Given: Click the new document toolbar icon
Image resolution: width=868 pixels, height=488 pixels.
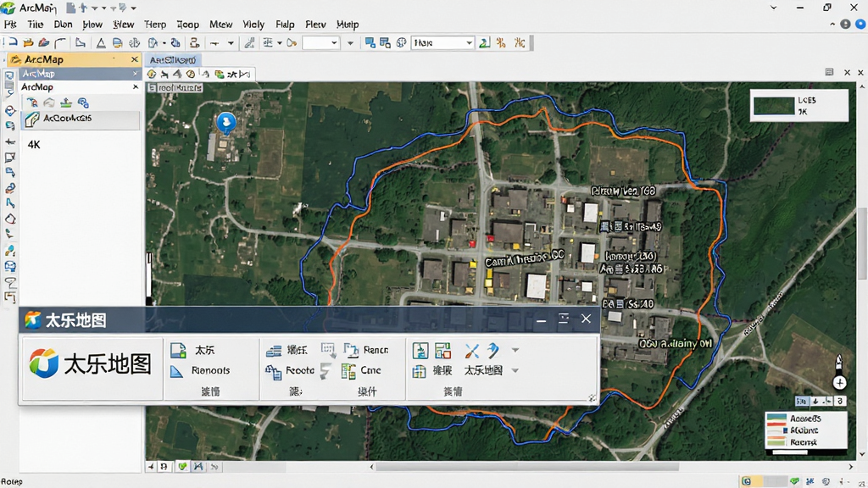Looking at the screenshot, I should click(11, 42).
